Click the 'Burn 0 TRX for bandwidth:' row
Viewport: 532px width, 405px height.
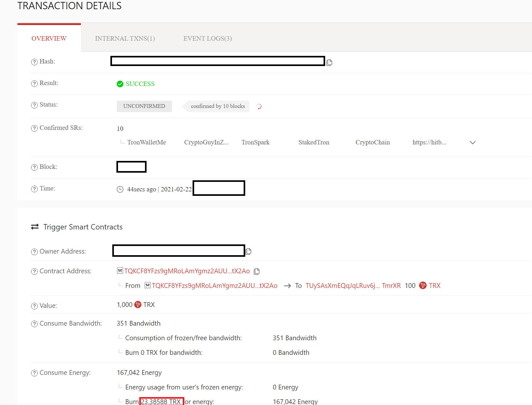click(x=164, y=353)
